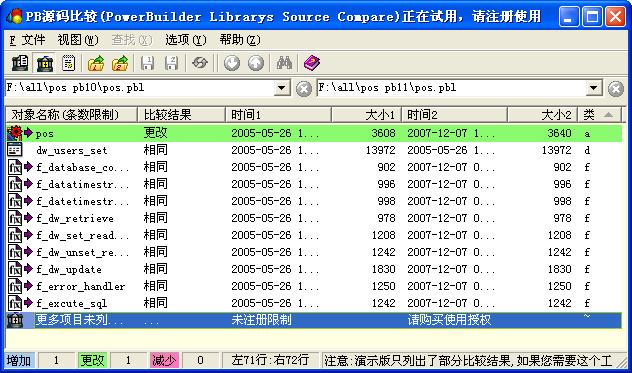
Task: Sort by 时间2 column header
Action: 454,115
